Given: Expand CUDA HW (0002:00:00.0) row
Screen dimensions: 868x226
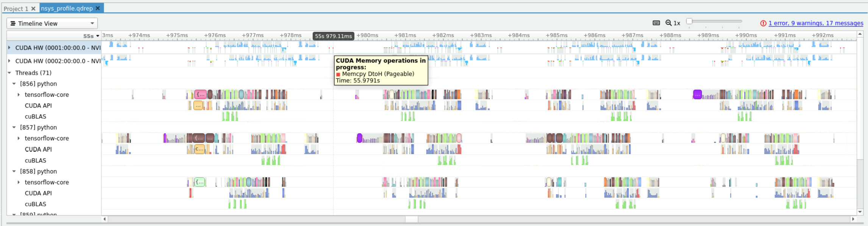Looking at the screenshot, I should (9, 61).
